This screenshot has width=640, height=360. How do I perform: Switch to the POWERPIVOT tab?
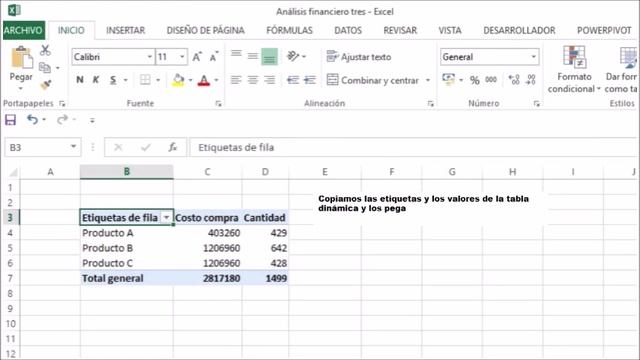[604, 31]
